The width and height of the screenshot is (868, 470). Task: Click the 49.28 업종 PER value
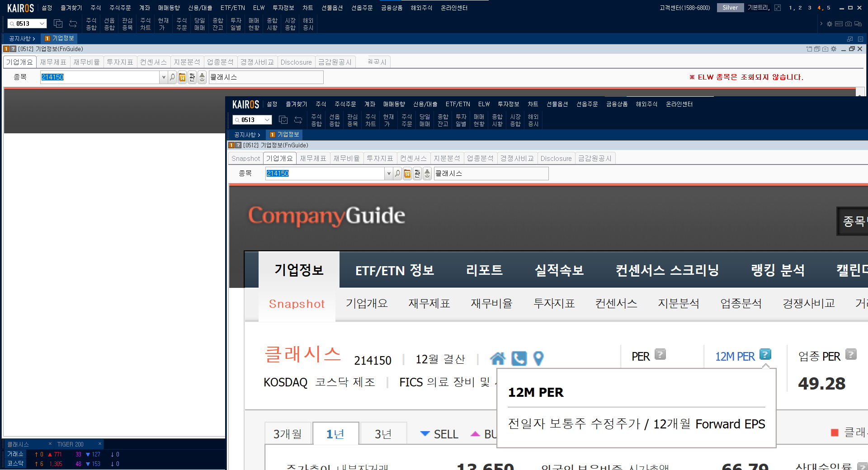[821, 384]
